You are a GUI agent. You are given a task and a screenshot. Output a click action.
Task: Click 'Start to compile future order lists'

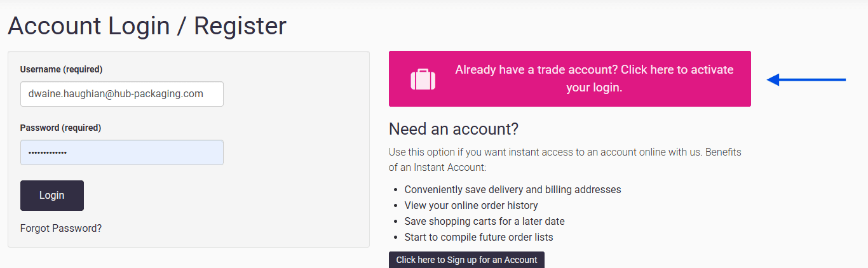[x=478, y=237]
